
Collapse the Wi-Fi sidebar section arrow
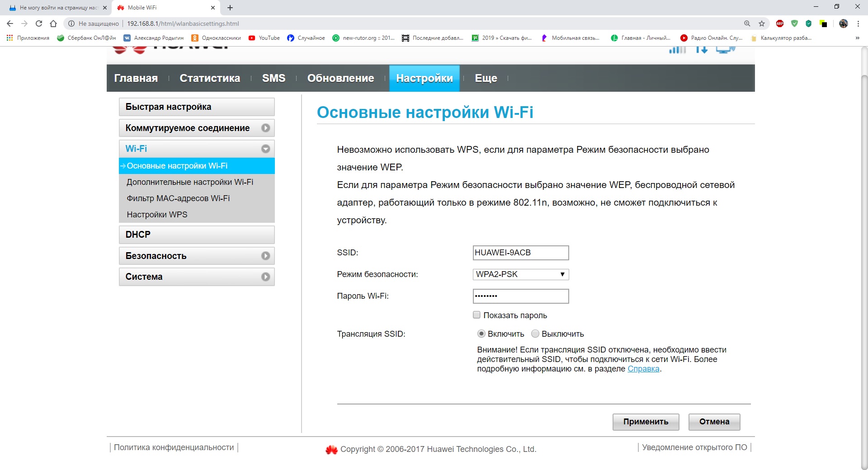point(266,149)
